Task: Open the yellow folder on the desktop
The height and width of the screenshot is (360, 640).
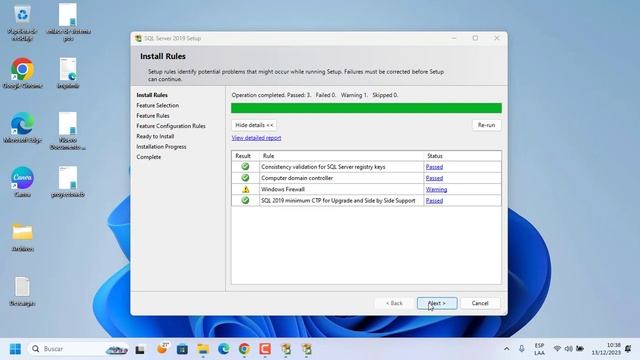Action: coord(22,232)
